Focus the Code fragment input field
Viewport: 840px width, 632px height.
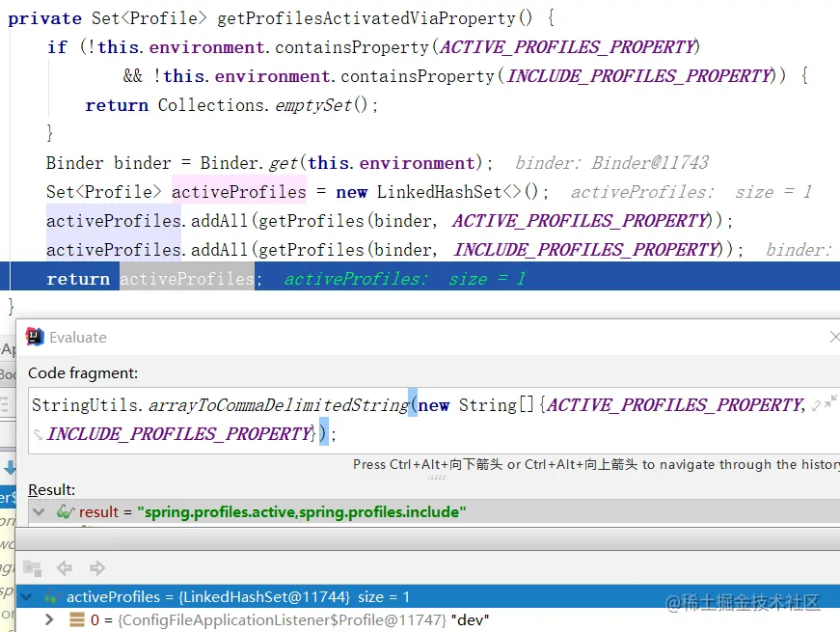click(x=434, y=421)
